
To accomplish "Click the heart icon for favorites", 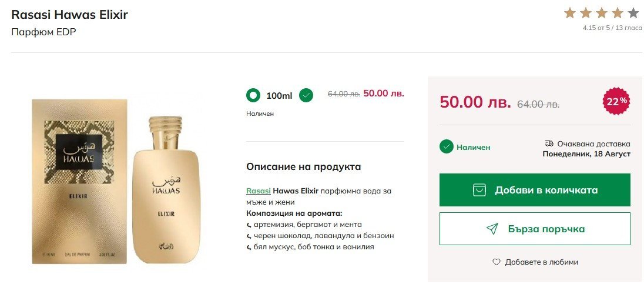I will pos(497,262).
